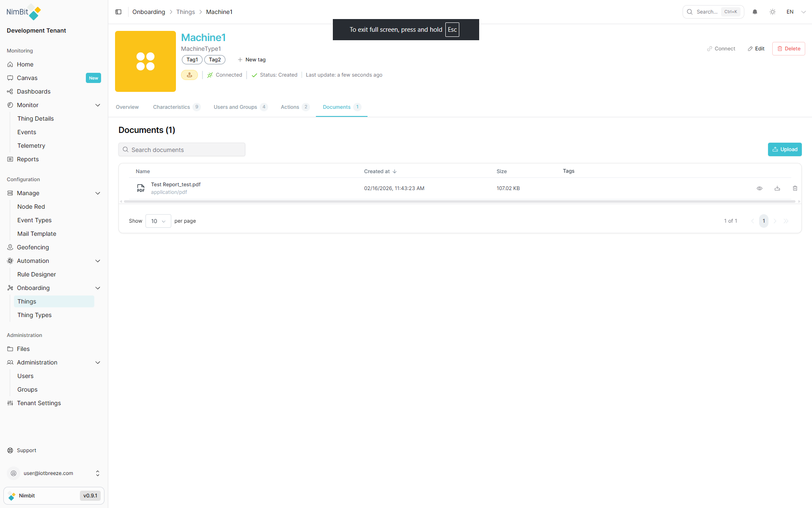Delete the Test Report_test.pdf document
This screenshot has height=508, width=812.
coord(795,188)
